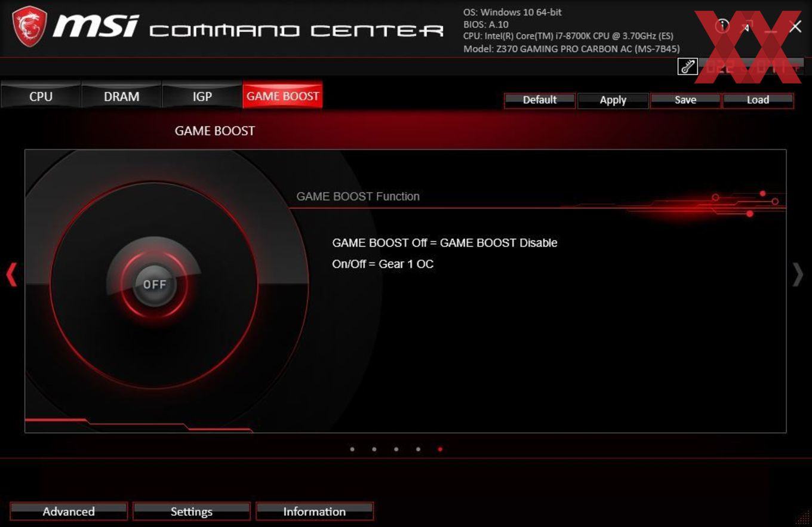This screenshot has height=527, width=812.
Task: Select the first page indicator dot
Action: pyautogui.click(x=352, y=449)
